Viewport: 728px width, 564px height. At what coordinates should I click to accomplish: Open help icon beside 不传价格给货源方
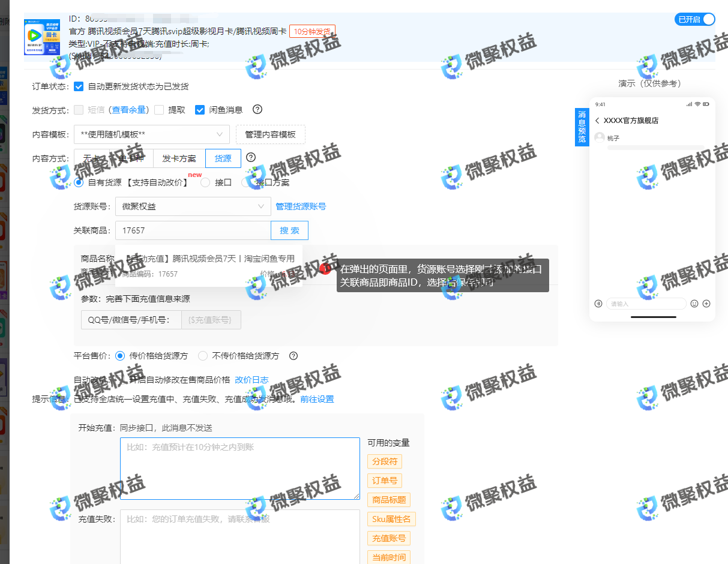(293, 356)
